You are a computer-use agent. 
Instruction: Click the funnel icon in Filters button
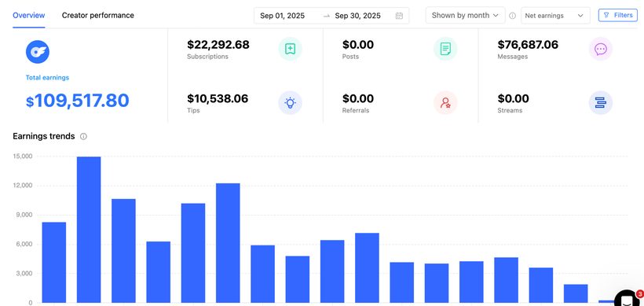[x=606, y=15]
